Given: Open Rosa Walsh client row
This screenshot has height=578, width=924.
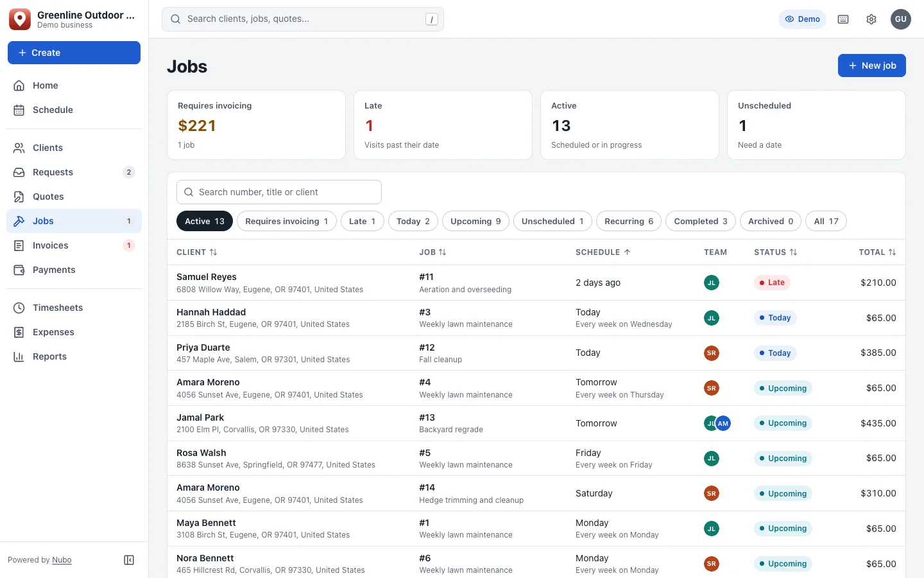Looking at the screenshot, I should (536, 459).
